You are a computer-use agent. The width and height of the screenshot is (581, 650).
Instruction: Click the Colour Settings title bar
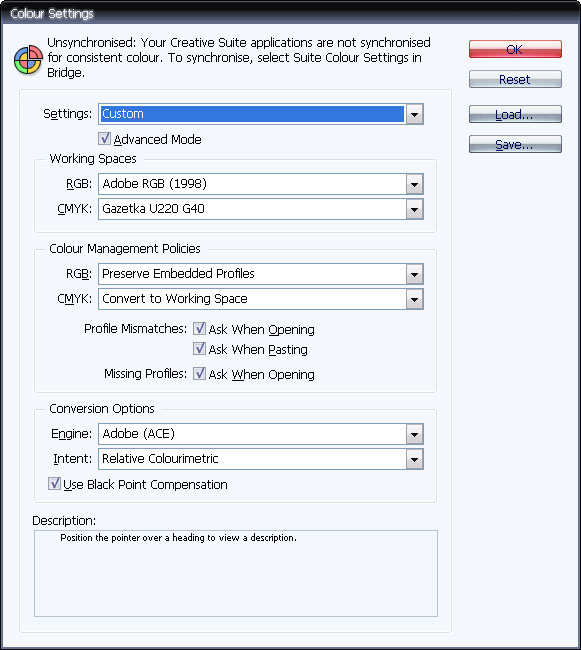[x=290, y=13]
